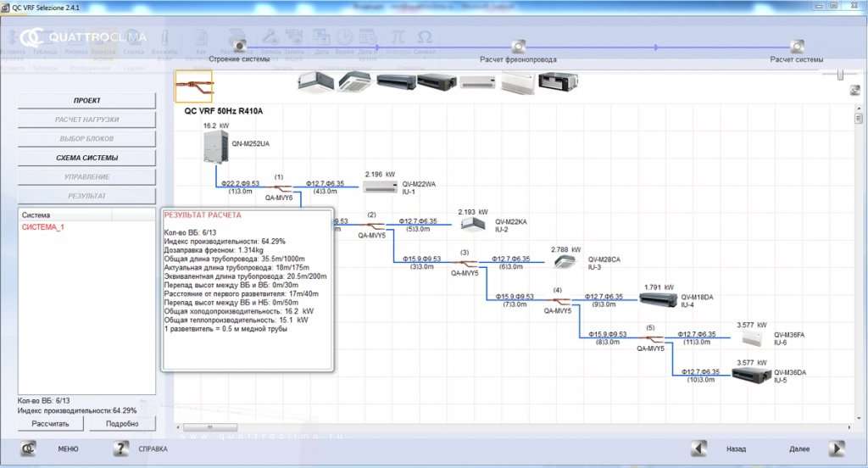Open the УПРАВЛЕНИЕ section
Viewport: 868px width, 468px height.
[x=87, y=177]
